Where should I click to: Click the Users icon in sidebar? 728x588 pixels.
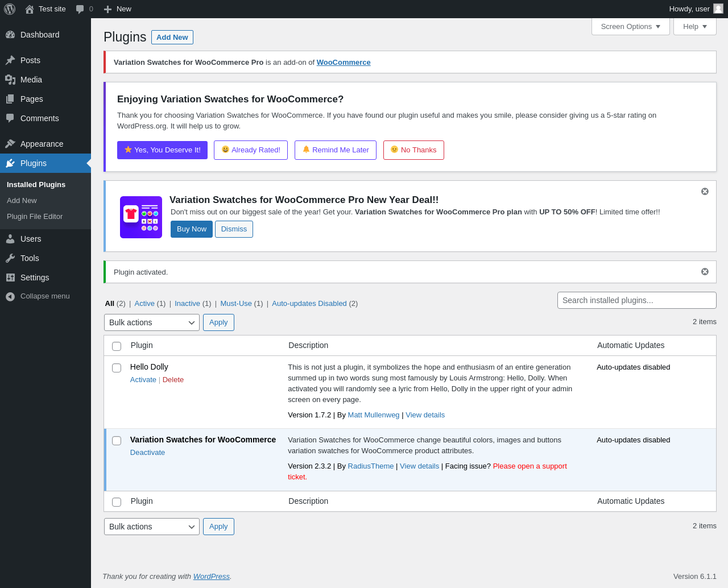click(x=10, y=239)
